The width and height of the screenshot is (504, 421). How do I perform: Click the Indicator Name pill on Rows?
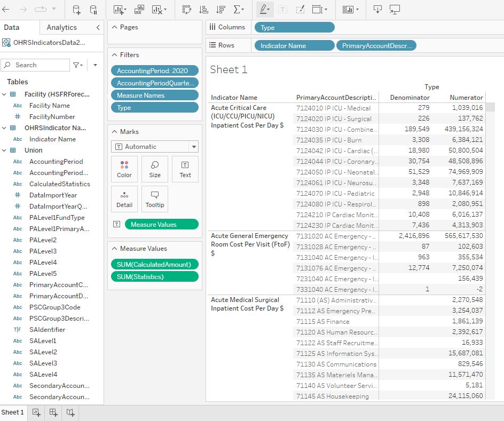[294, 45]
